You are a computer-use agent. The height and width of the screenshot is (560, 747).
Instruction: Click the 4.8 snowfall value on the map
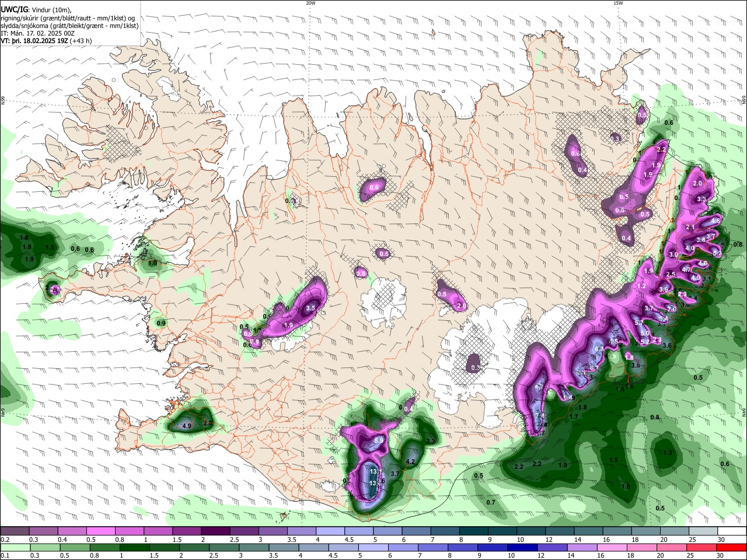(x=715, y=221)
